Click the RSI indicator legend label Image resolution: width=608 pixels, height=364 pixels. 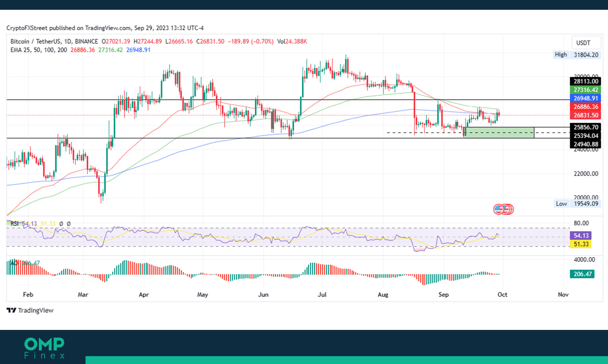(x=15, y=224)
